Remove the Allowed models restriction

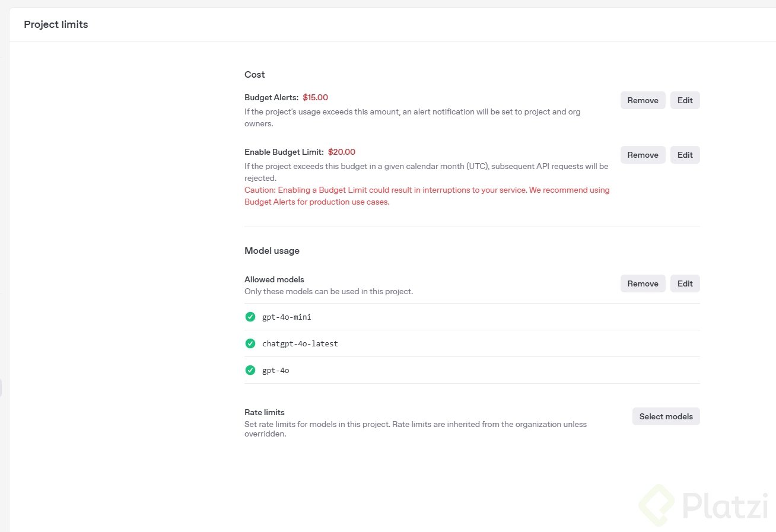point(643,283)
